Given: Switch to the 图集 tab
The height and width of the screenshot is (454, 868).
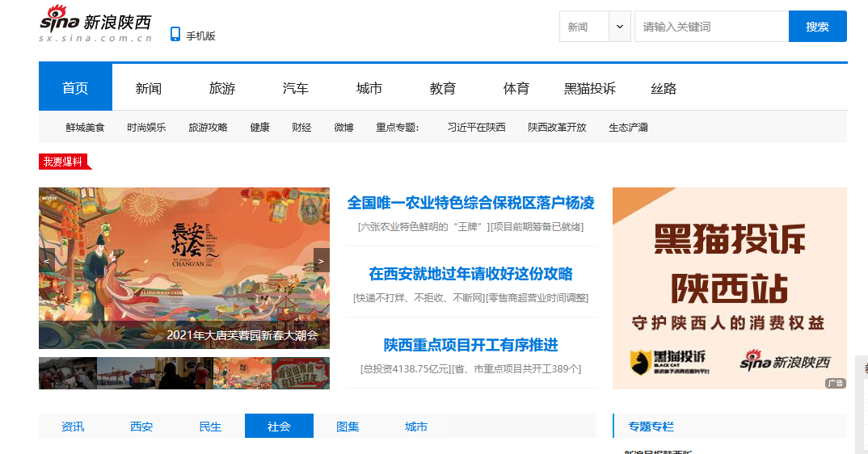Looking at the screenshot, I should pyautogui.click(x=348, y=427).
